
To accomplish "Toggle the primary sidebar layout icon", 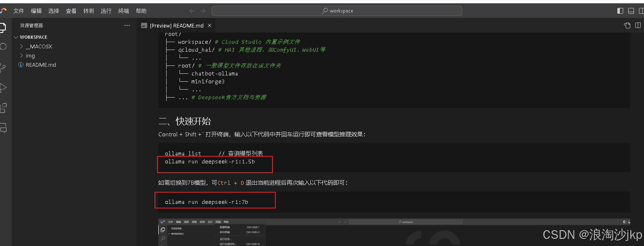I will coord(620,11).
